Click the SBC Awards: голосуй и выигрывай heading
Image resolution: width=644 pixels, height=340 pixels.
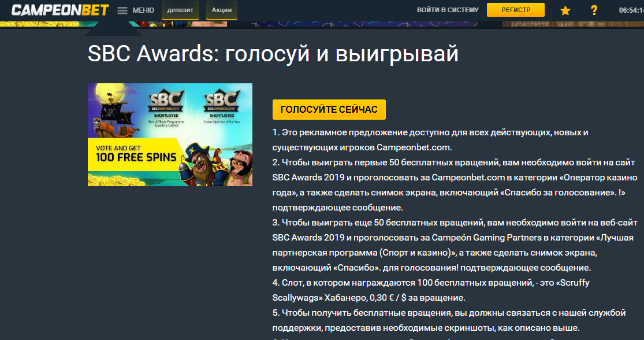(x=273, y=54)
